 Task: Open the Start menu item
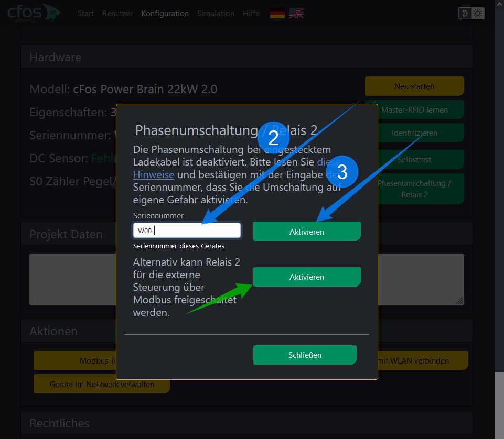(x=85, y=14)
